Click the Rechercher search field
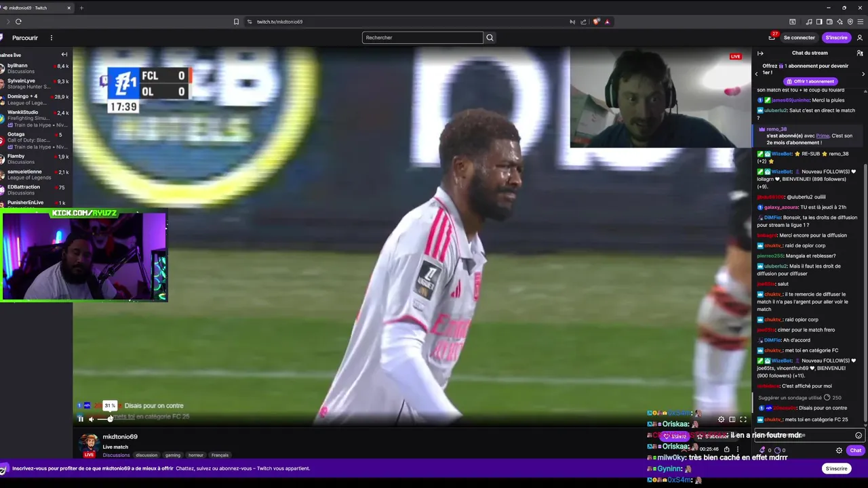868x488 pixels. pyautogui.click(x=422, y=37)
